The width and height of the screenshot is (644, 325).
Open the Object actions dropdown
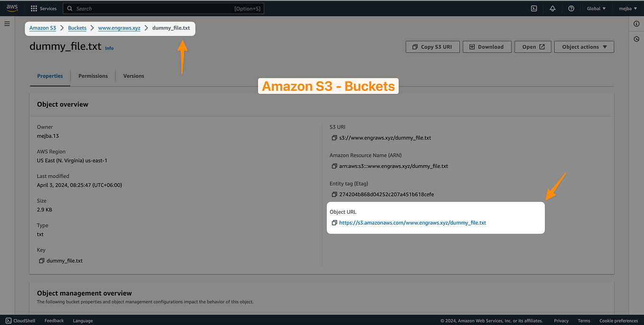(584, 46)
